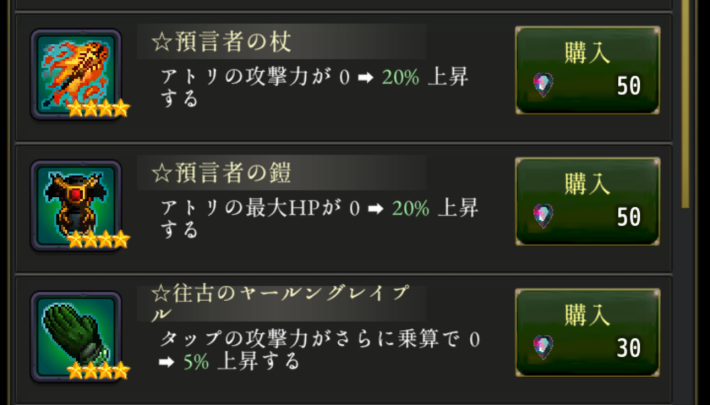Viewport: 710px width, 405px height.
Task: Select the ☆往古のヤールングレイプル item title
Action: pyautogui.click(x=280, y=301)
